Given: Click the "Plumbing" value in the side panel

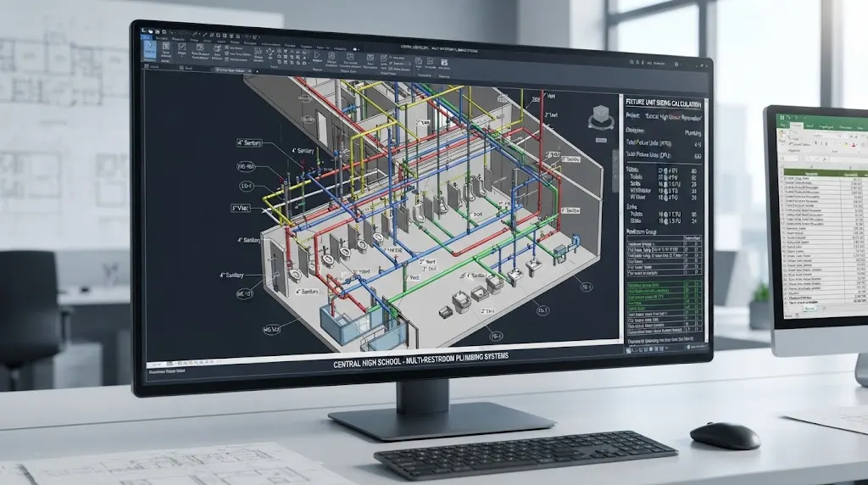Looking at the screenshot, I should [x=693, y=133].
